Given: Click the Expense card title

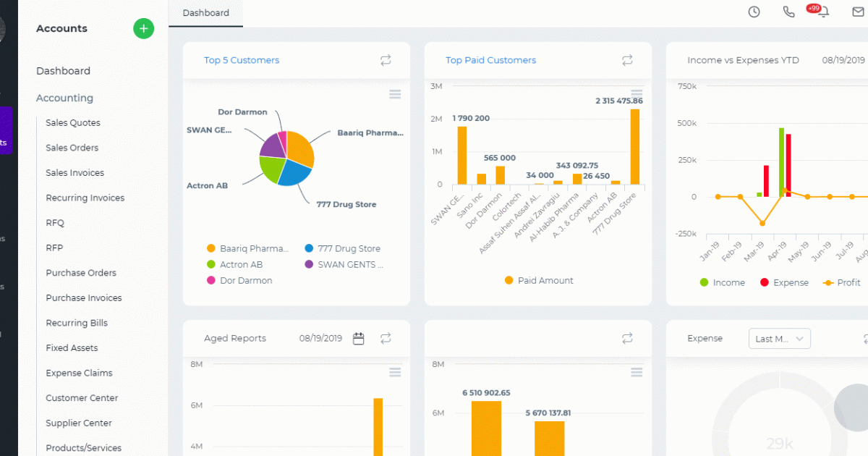Looking at the screenshot, I should [705, 338].
